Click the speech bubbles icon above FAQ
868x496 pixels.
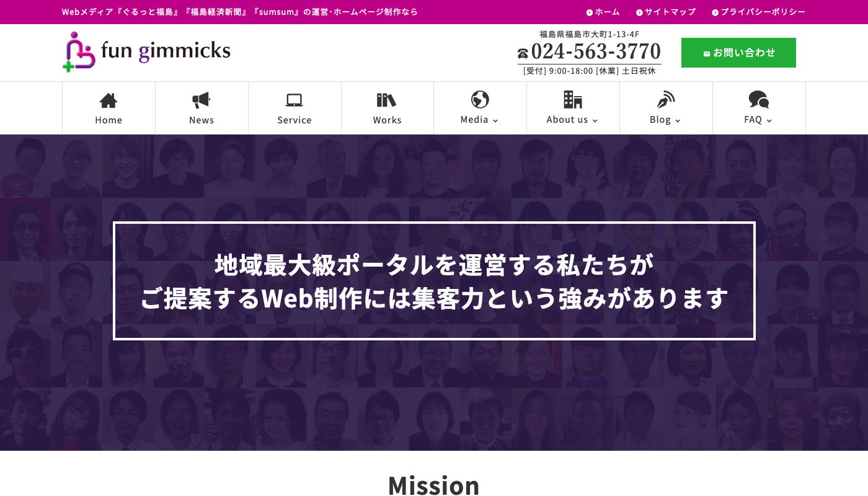(758, 99)
